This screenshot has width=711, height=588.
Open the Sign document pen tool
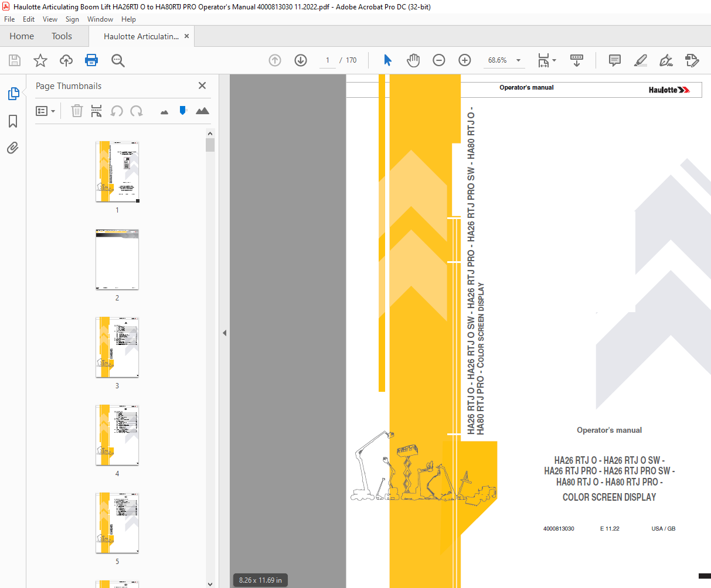pyautogui.click(x=666, y=60)
